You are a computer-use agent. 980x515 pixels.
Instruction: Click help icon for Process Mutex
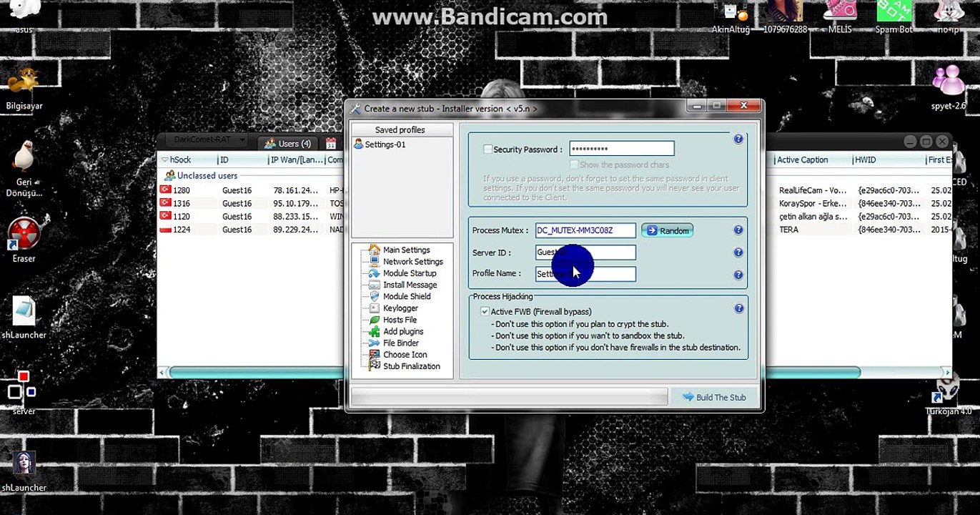738,230
